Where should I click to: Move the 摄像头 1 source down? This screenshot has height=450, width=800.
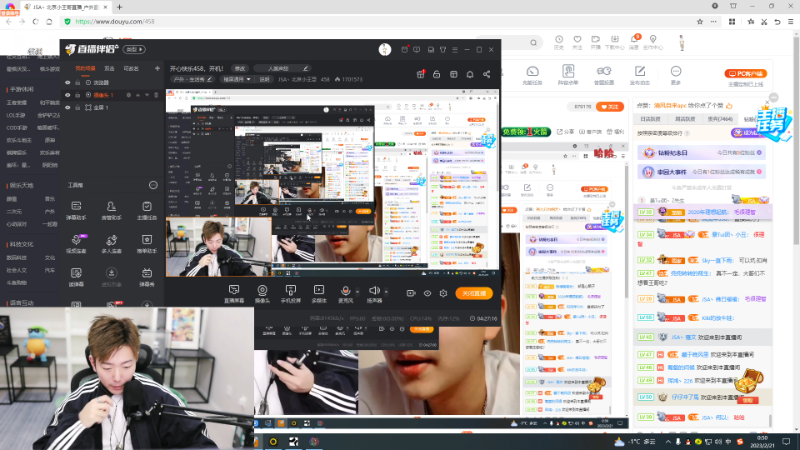point(147,95)
